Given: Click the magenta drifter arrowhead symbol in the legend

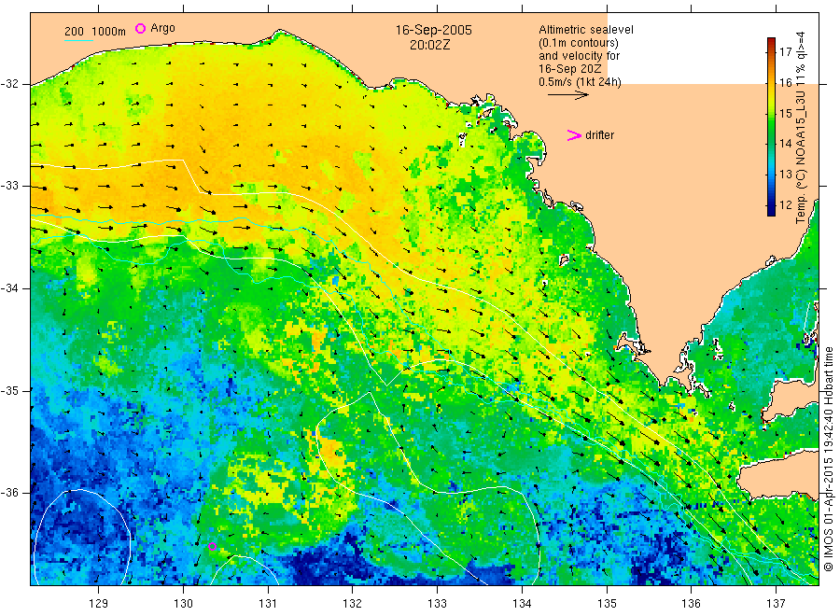Looking at the screenshot, I should coord(574,135).
